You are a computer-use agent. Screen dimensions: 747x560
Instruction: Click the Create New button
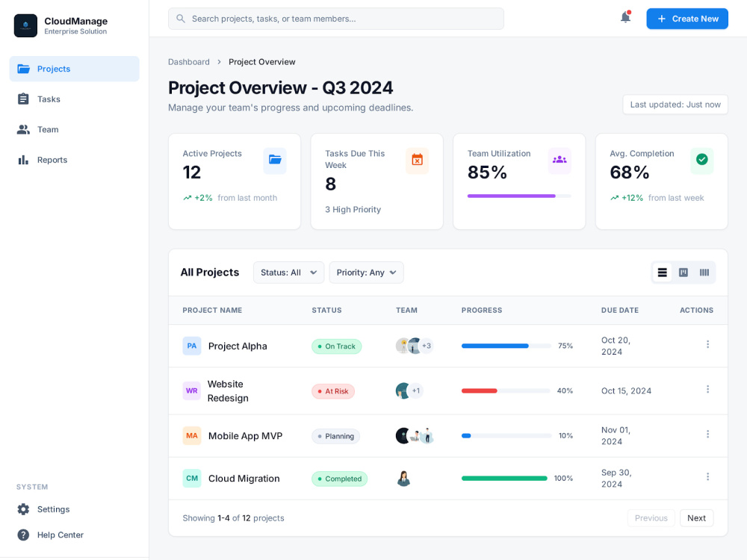pyautogui.click(x=687, y=19)
